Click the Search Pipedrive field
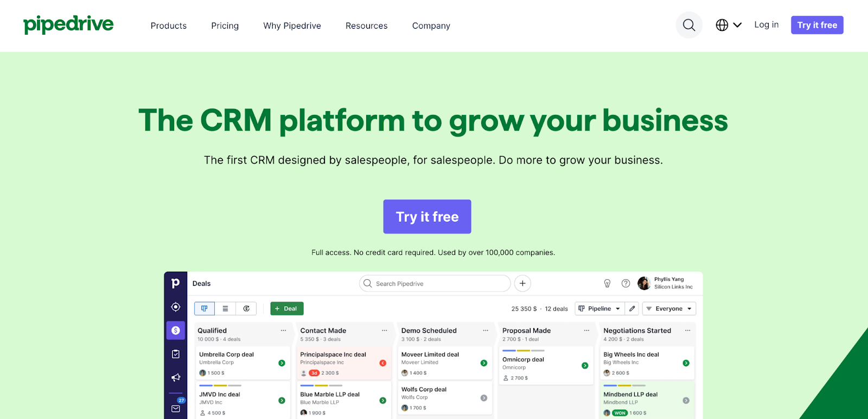 [x=435, y=283]
